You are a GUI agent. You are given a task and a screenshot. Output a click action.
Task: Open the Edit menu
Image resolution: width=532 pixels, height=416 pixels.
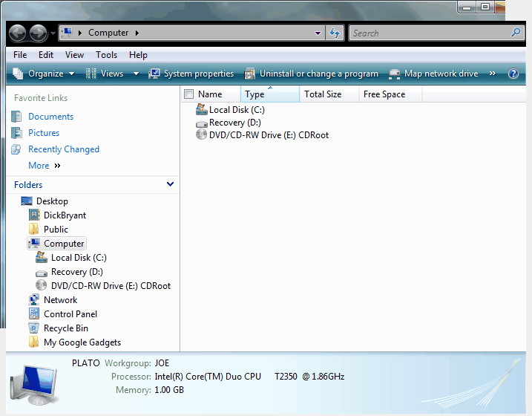click(46, 55)
